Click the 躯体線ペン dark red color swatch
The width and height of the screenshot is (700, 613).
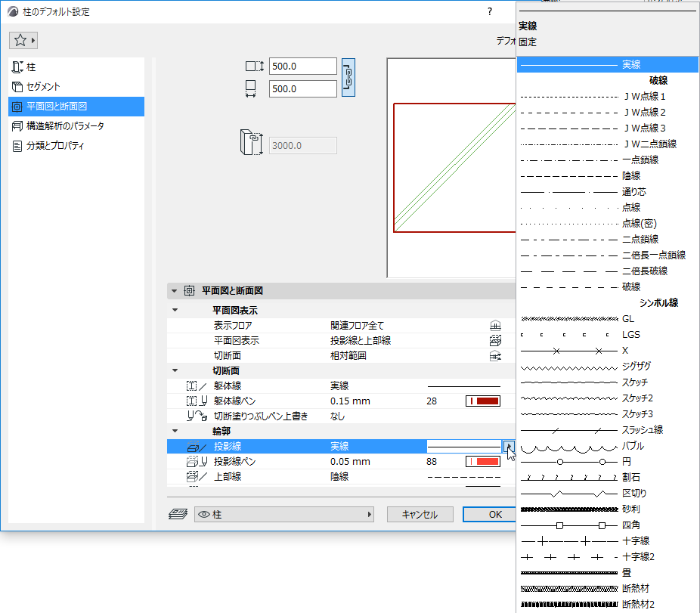tap(483, 401)
